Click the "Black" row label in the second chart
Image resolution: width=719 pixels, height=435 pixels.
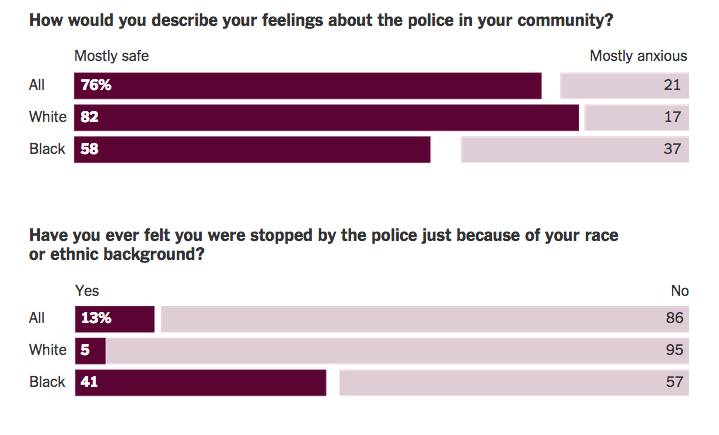[x=47, y=382]
